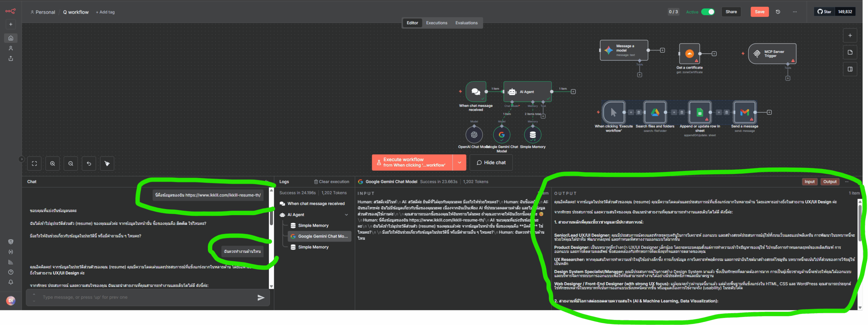
Task: Click the zoom in canvas icon
Action: (53, 164)
